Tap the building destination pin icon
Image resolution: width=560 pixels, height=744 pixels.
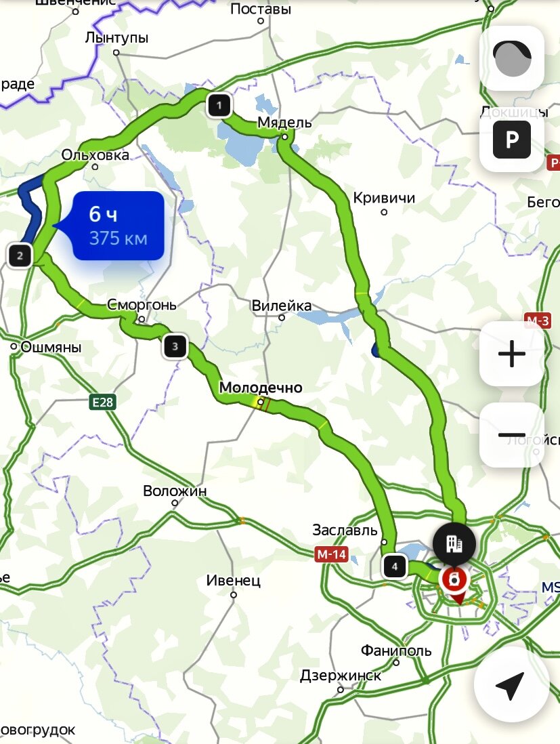point(454,543)
